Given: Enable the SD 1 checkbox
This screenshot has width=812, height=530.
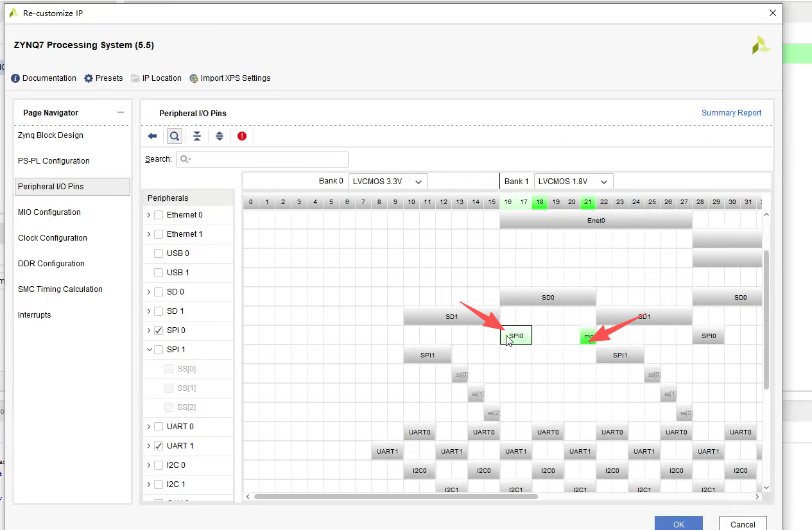Looking at the screenshot, I should tap(159, 311).
